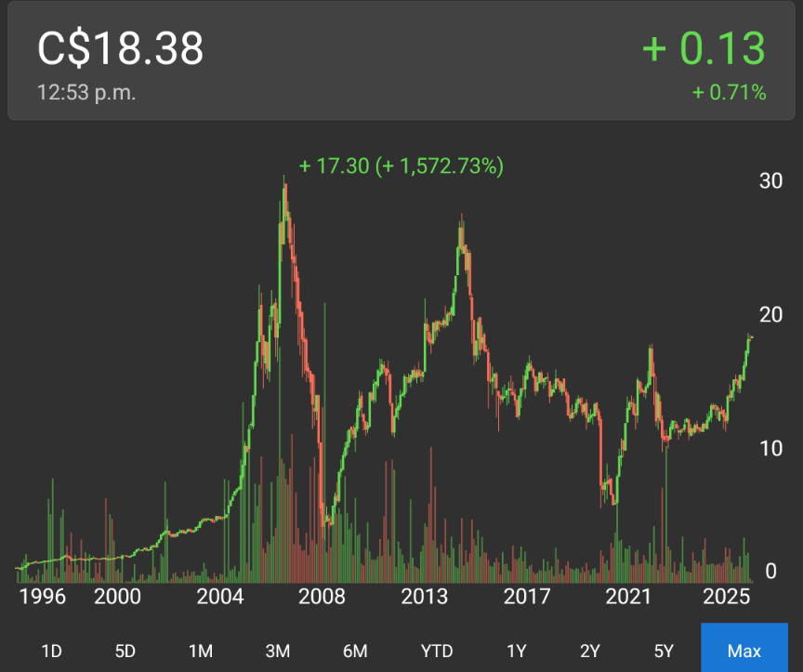This screenshot has width=803, height=672.
Task: Click the 2021 x-axis label
Action: 628,597
